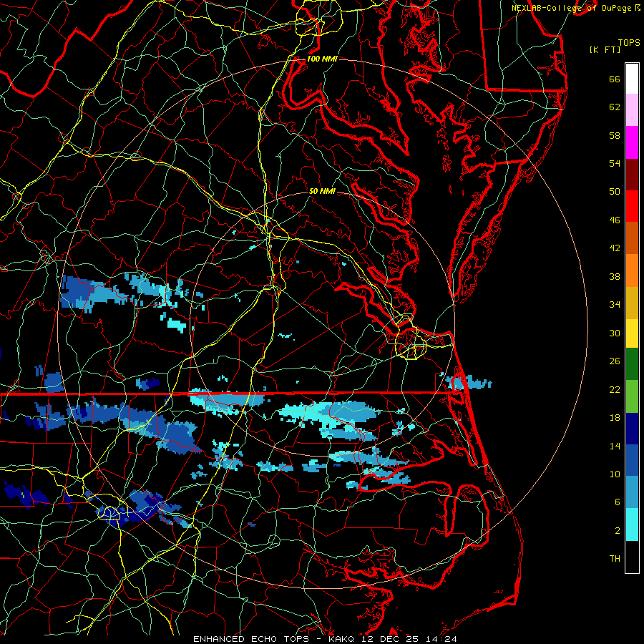Click the 12 DEC 25 date stamp

392,639
